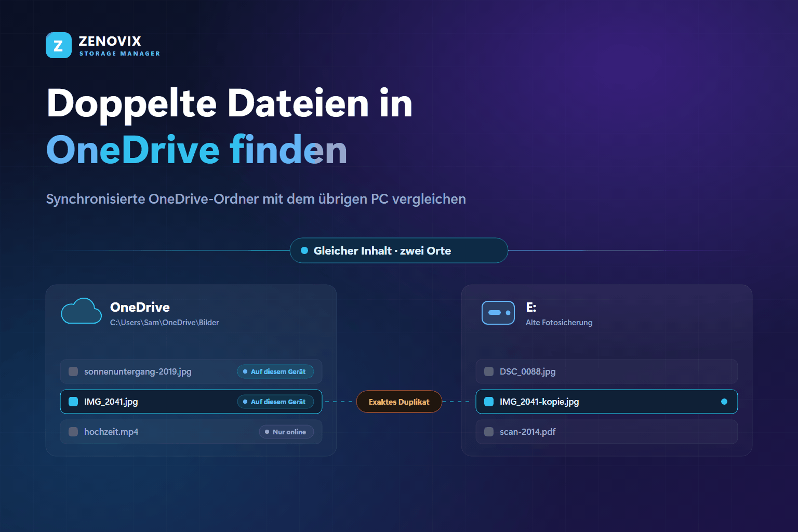798x532 pixels.
Task: Select the file name IMG_2041-kopie.jpg
Action: 539,402
